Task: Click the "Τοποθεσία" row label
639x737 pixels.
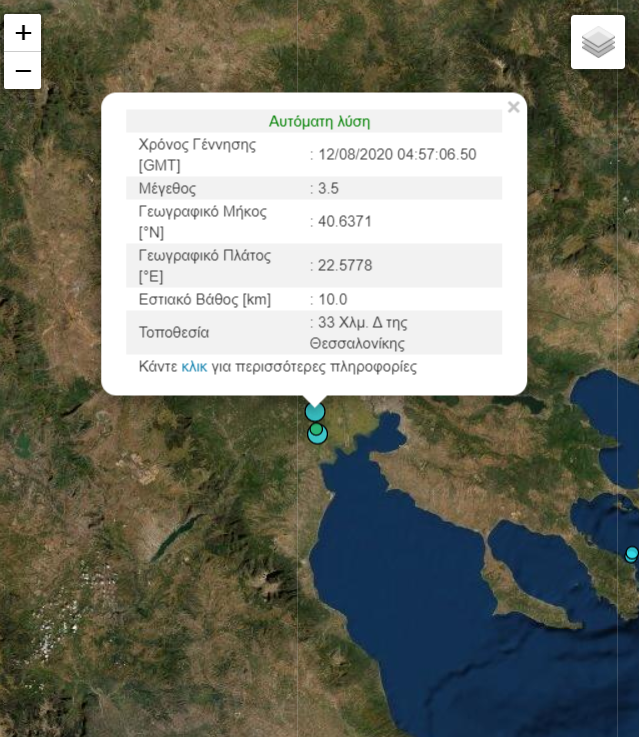Action: pyautogui.click(x=174, y=332)
